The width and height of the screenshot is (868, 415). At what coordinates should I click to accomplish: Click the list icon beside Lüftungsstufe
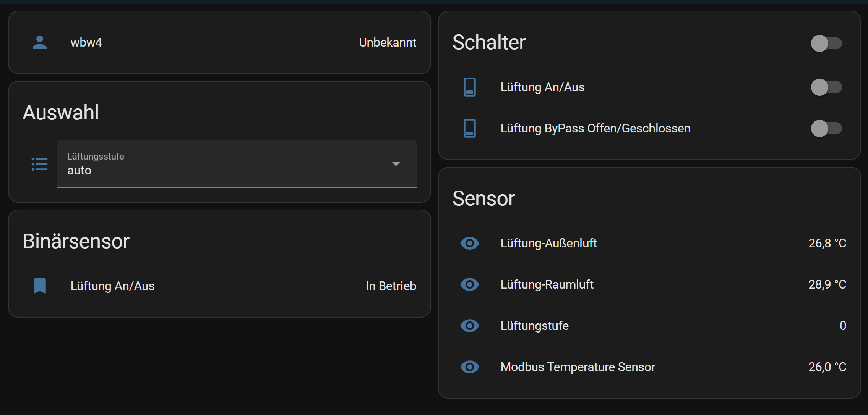pyautogui.click(x=40, y=164)
